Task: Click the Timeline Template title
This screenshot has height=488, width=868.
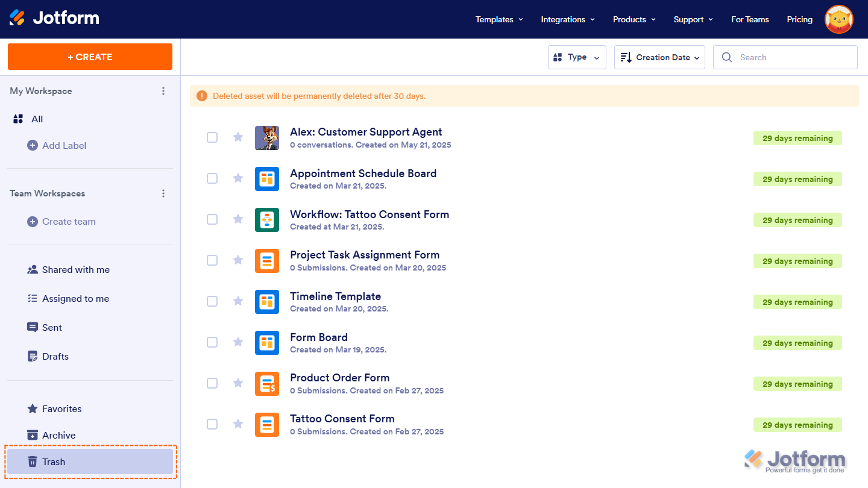Action: (336, 296)
